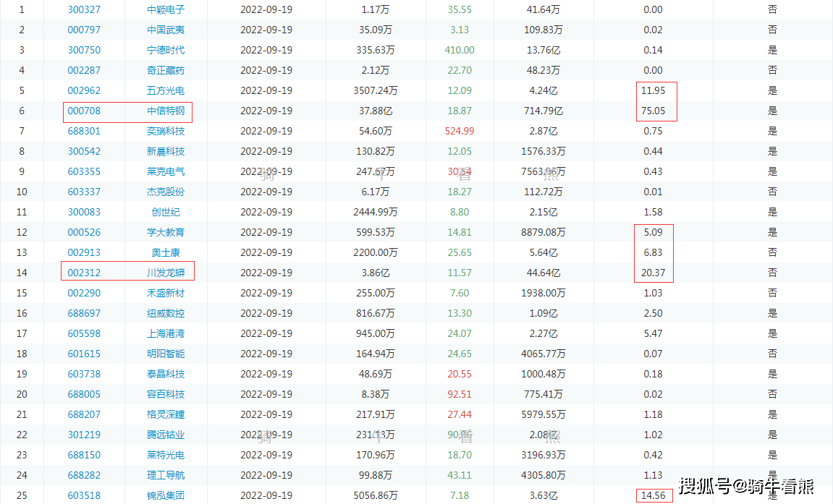Click stock code 688301

(x=84, y=131)
